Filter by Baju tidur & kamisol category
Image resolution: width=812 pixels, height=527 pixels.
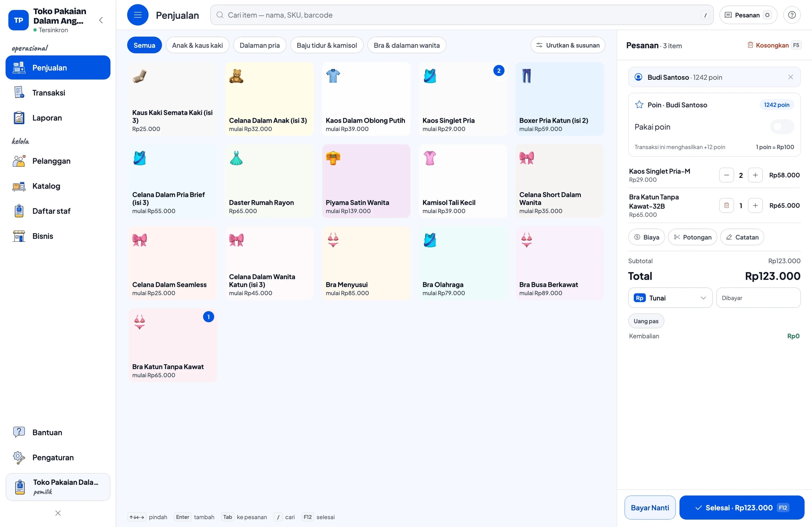pos(326,45)
